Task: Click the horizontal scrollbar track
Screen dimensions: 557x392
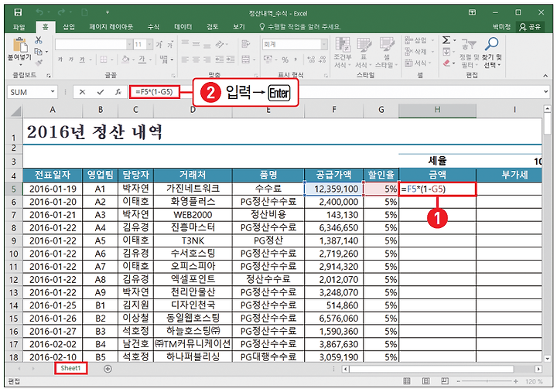Action: tap(443, 369)
